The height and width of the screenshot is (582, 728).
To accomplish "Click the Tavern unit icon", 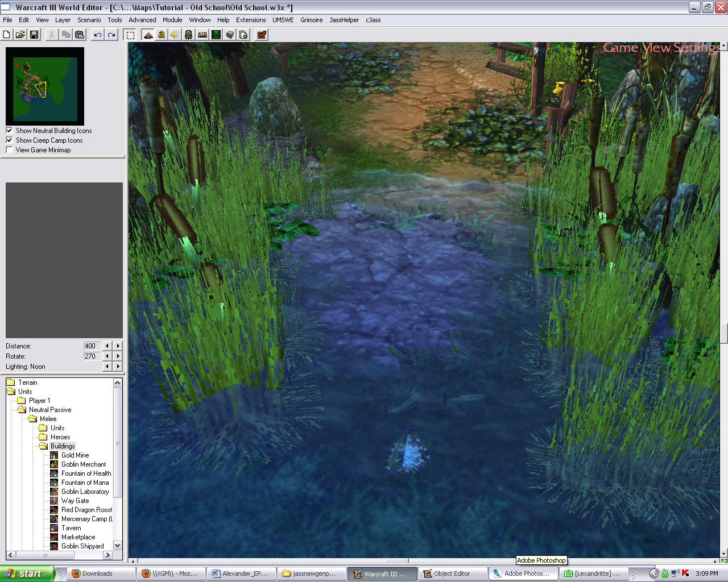I will click(x=54, y=528).
